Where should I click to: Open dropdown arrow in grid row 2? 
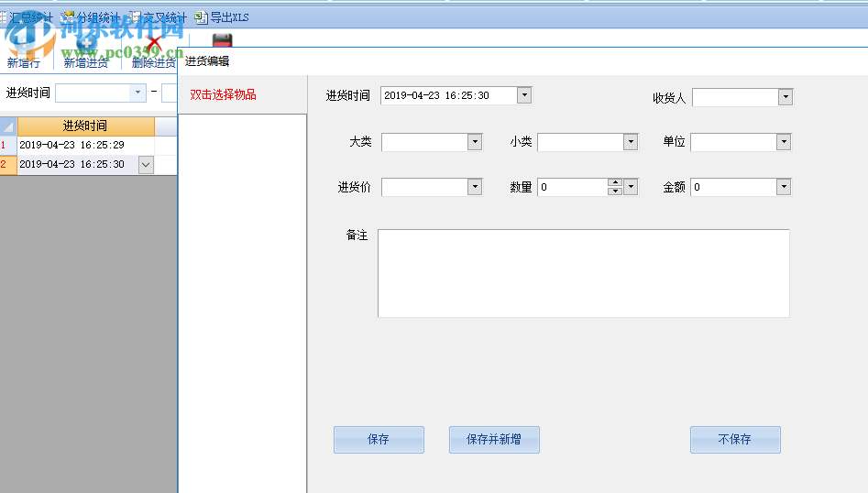pos(146,165)
